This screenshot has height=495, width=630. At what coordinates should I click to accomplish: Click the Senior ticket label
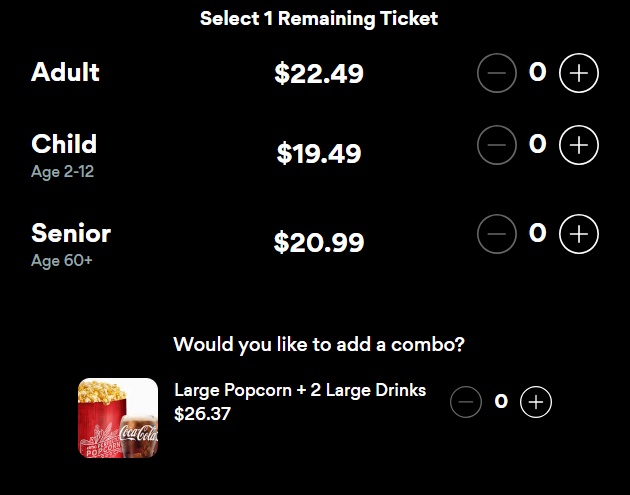click(x=71, y=233)
